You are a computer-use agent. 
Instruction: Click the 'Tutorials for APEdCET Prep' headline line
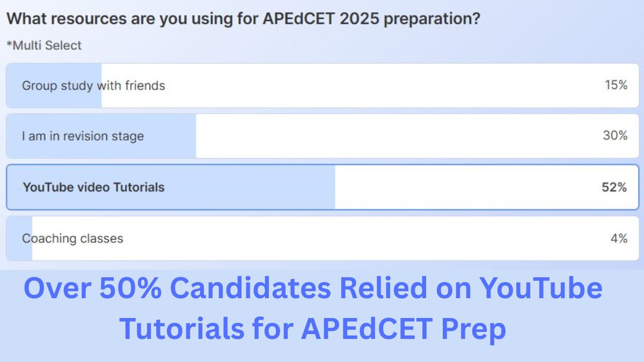pyautogui.click(x=312, y=328)
